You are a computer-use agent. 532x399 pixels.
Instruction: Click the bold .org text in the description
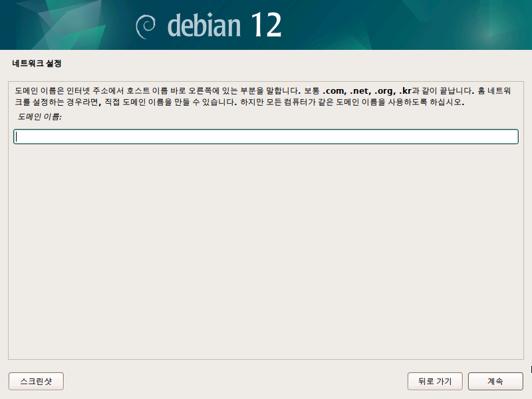[x=385, y=91]
